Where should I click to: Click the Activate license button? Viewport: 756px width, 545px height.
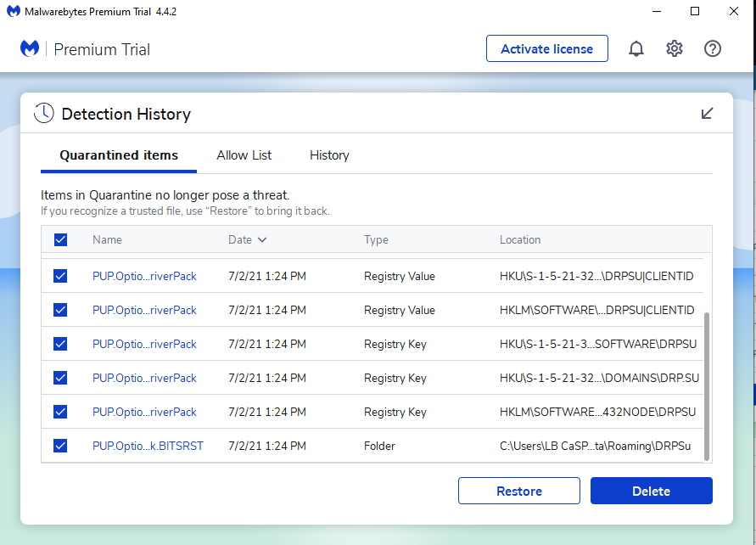point(546,48)
